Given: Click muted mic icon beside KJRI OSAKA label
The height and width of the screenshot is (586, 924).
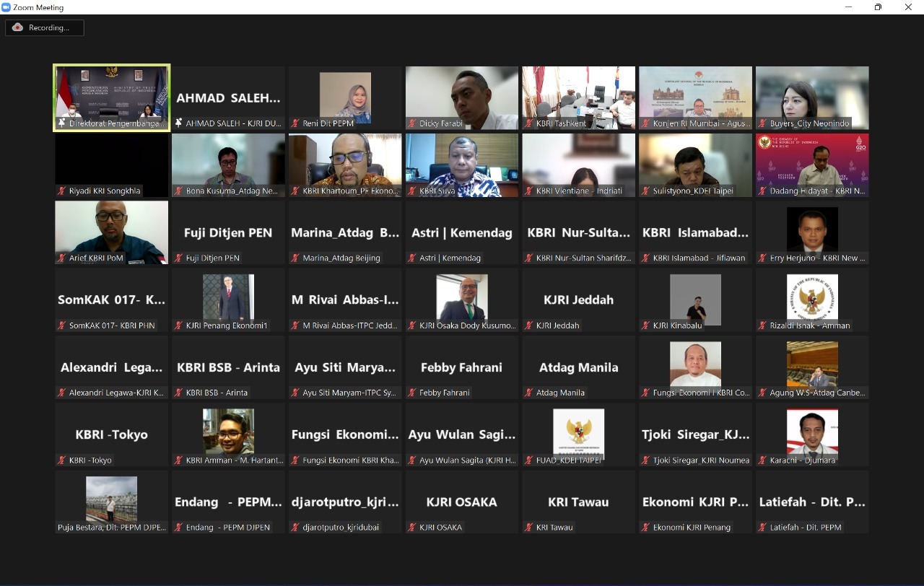Looking at the screenshot, I should click(x=413, y=528).
